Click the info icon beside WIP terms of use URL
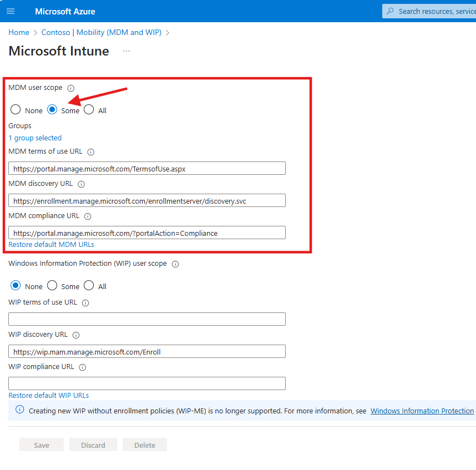476x470 pixels. (85, 303)
